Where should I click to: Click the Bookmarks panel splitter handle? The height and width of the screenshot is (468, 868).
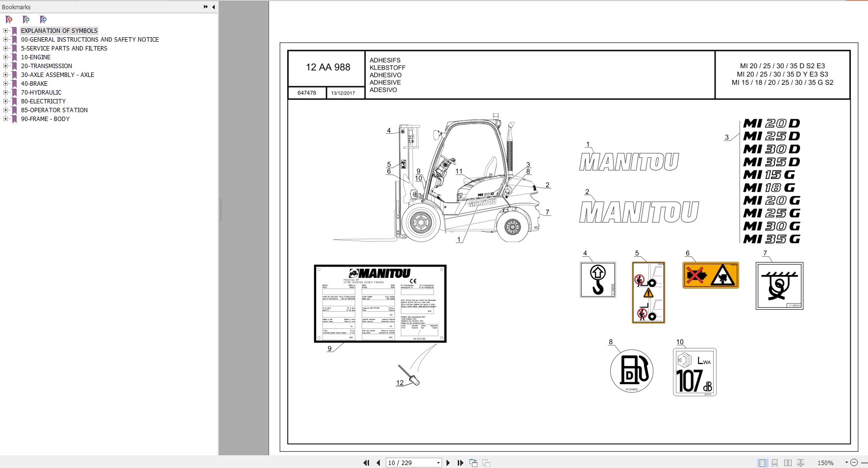click(220, 210)
